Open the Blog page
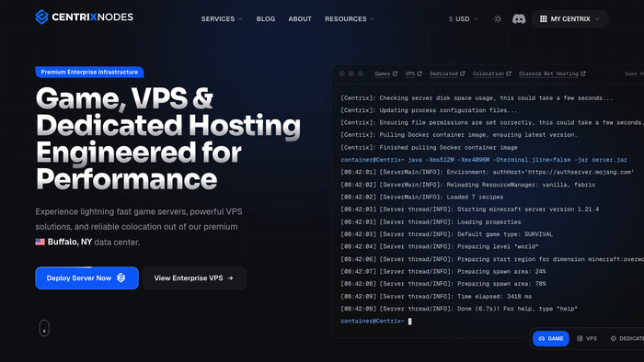 [x=266, y=19]
